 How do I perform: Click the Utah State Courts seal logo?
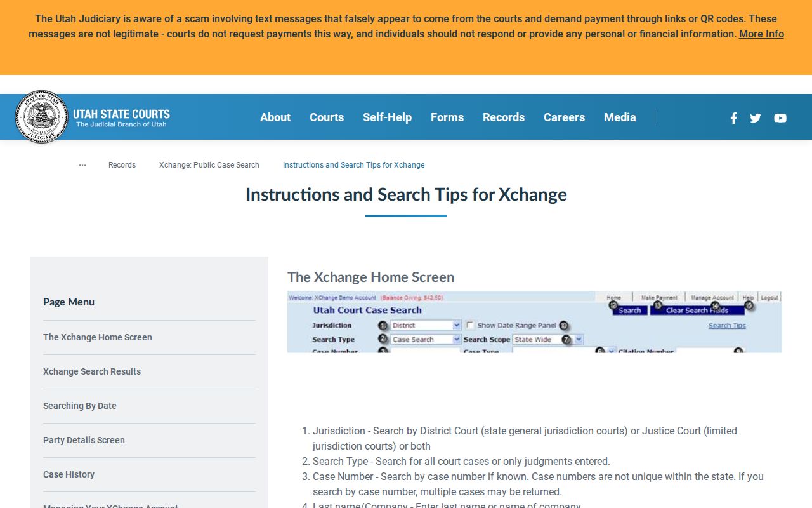pyautogui.click(x=42, y=117)
